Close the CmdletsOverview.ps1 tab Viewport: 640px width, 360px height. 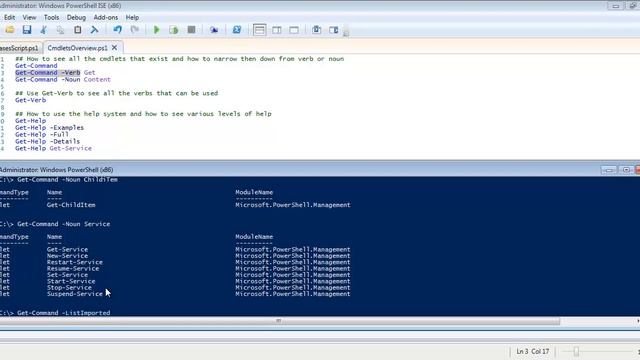115,48
